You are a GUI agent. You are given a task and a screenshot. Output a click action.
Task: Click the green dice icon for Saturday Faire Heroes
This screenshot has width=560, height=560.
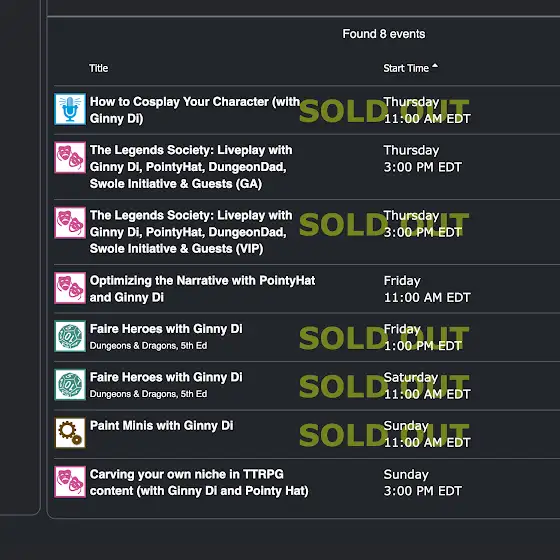point(70,385)
